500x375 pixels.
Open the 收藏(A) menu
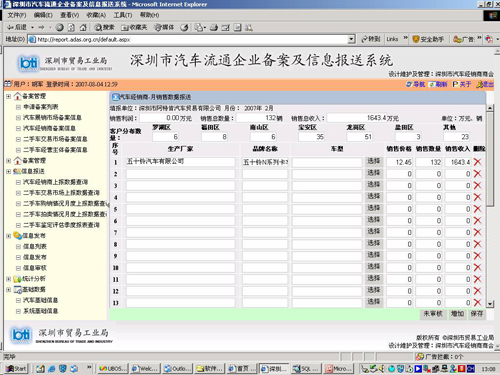(96, 15)
